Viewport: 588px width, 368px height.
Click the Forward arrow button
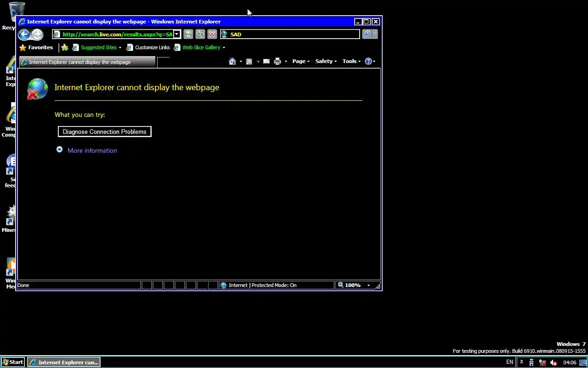pos(37,34)
